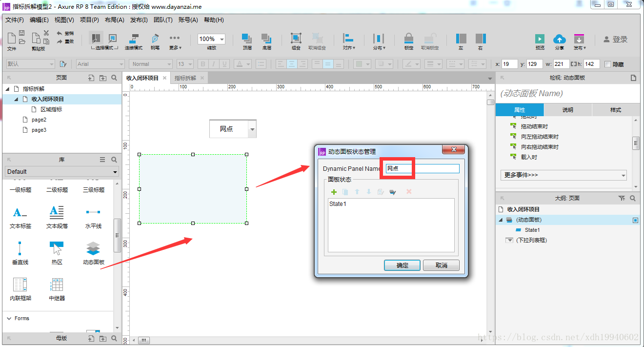Click the 顶层 bring to front icon
Viewport: 644px width, 347px height.
[x=247, y=39]
